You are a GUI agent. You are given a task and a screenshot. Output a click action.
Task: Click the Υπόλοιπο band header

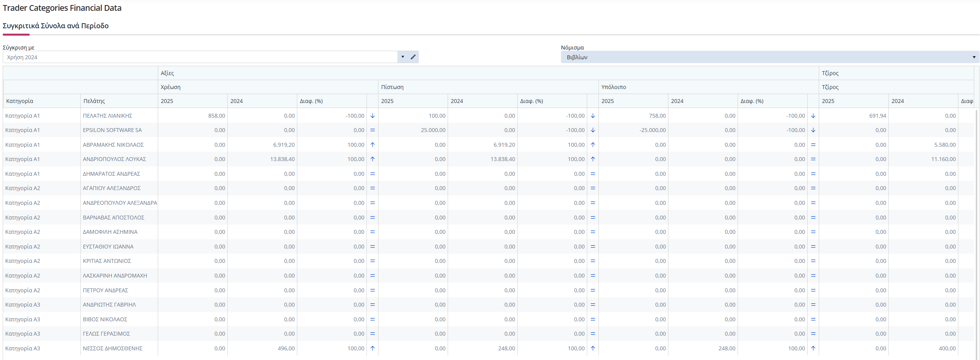click(709, 87)
